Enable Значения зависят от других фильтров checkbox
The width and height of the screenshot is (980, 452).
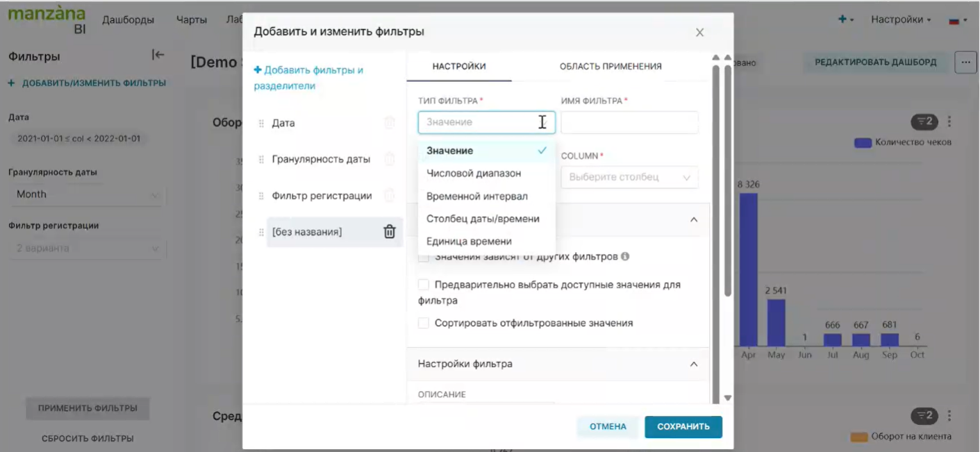(424, 258)
